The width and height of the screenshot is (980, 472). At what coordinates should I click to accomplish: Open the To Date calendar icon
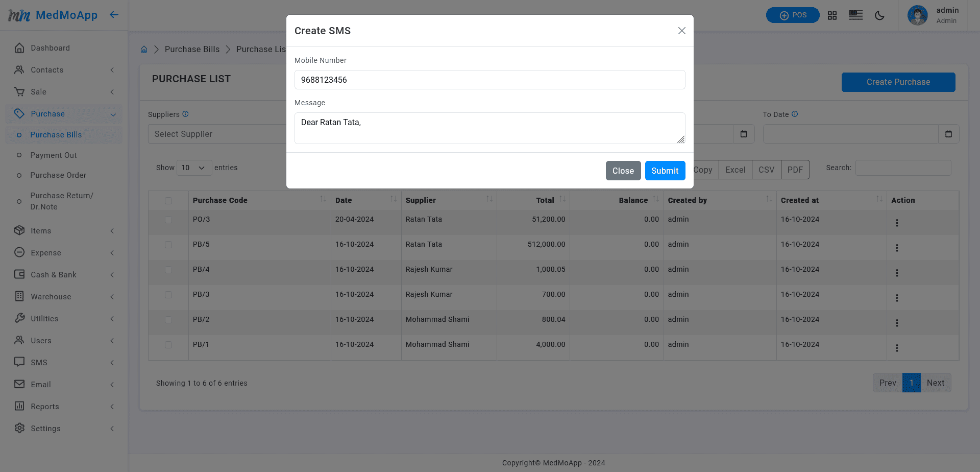coord(948,134)
